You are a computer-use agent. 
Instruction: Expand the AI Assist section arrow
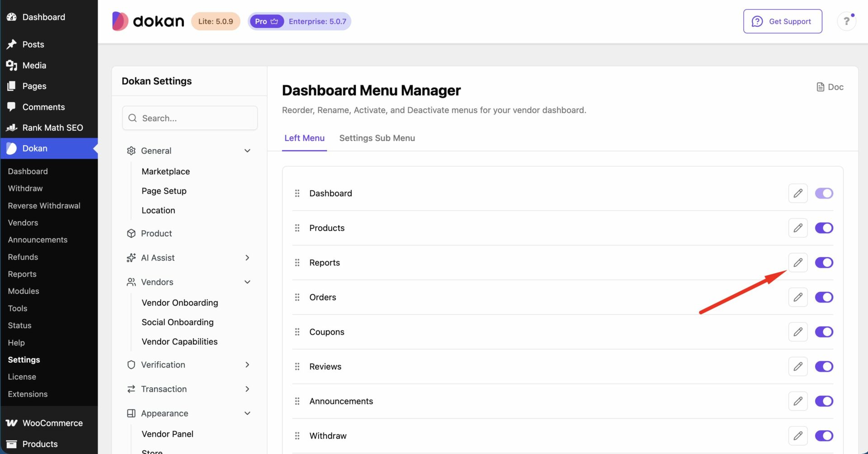coord(247,258)
